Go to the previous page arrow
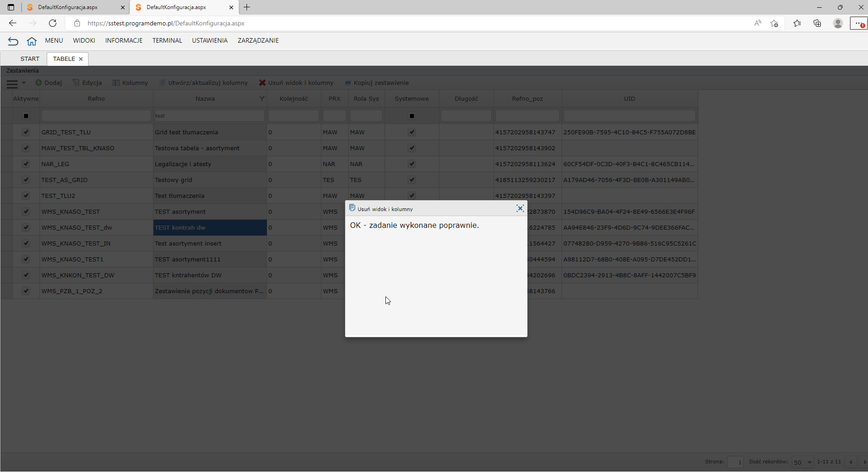 pyautogui.click(x=851, y=462)
